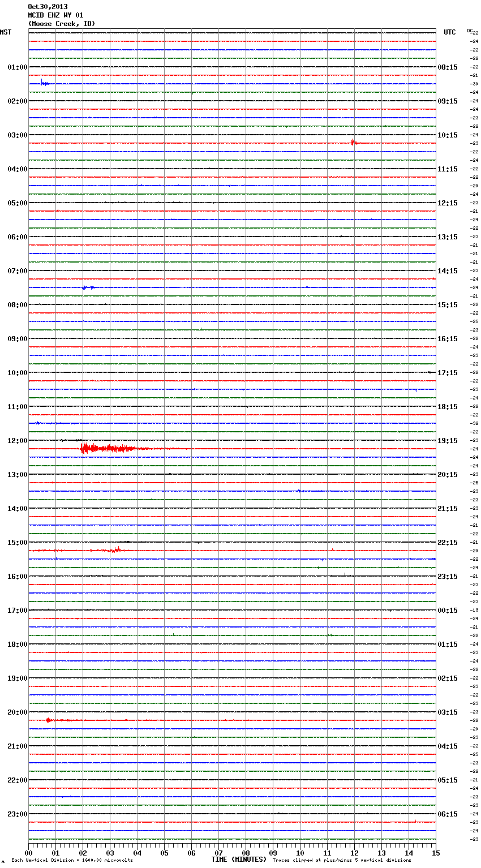
Task: Click the 08:15 UTC row label
Action: [x=448, y=67]
